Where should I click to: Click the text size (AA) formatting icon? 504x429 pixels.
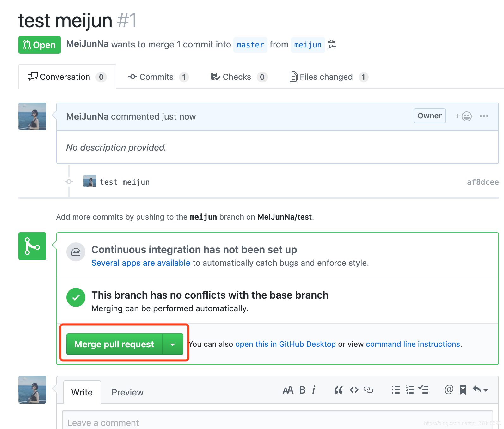point(288,390)
